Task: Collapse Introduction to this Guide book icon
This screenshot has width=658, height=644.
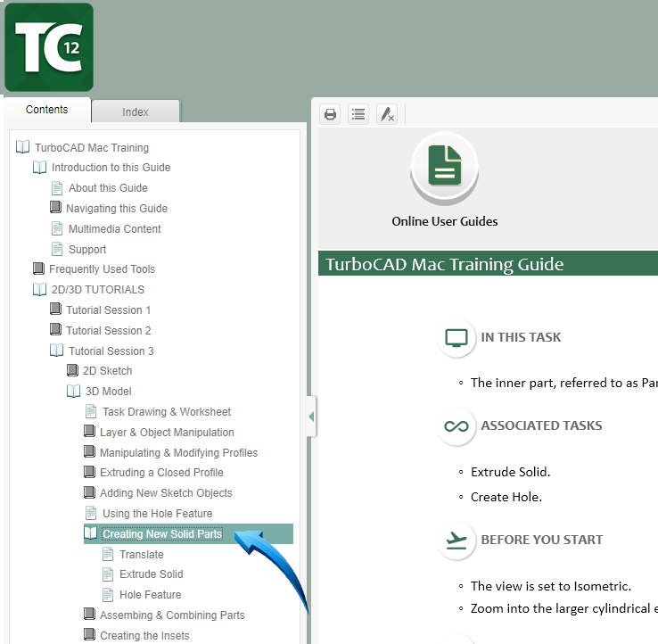Action: [x=39, y=167]
